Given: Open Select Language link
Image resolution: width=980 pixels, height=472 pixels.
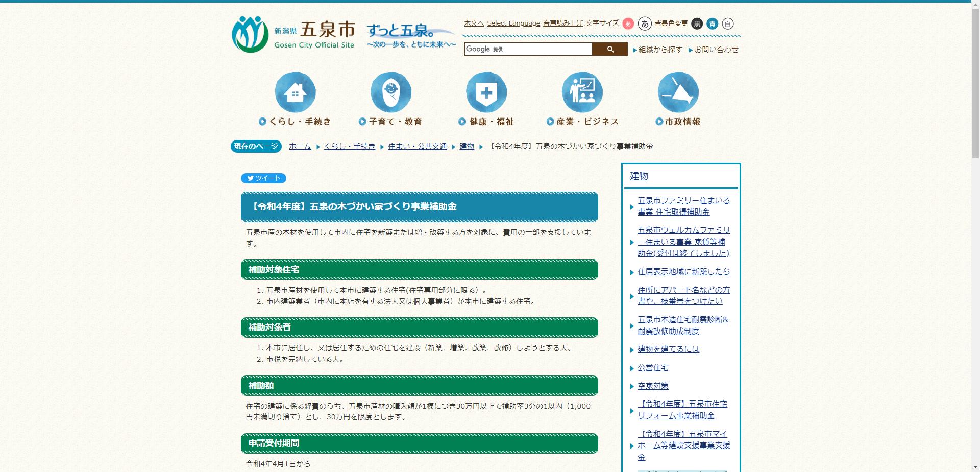Looking at the screenshot, I should click(513, 23).
